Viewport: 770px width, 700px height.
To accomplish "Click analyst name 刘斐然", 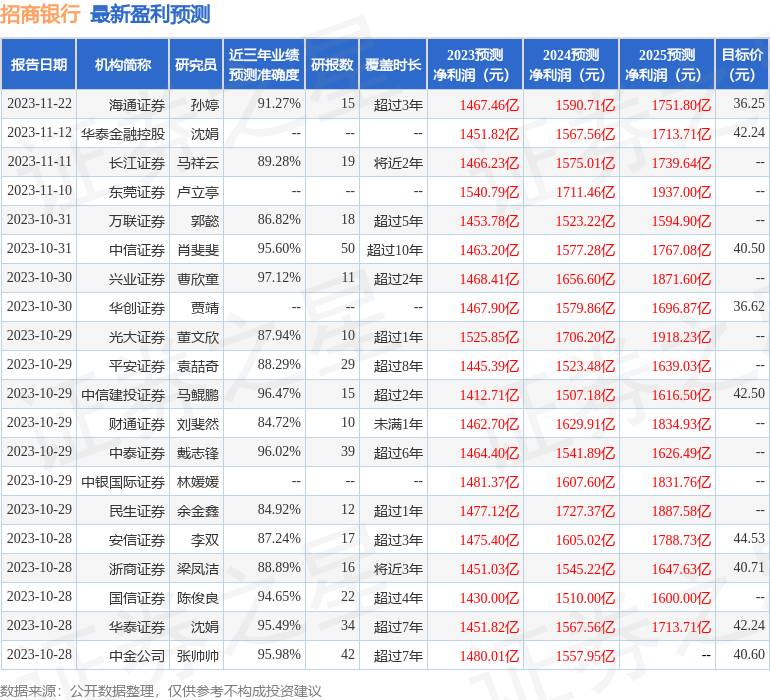I will click(x=198, y=423).
